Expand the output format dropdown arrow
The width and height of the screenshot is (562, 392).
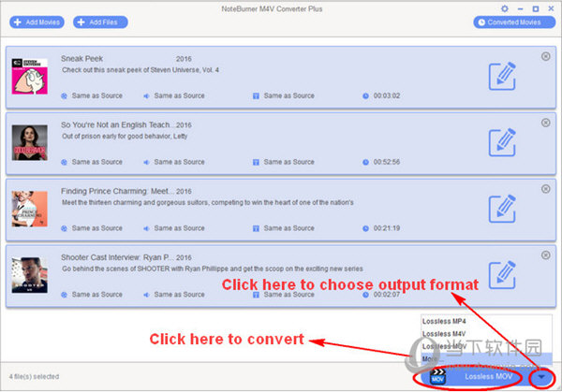pos(541,377)
